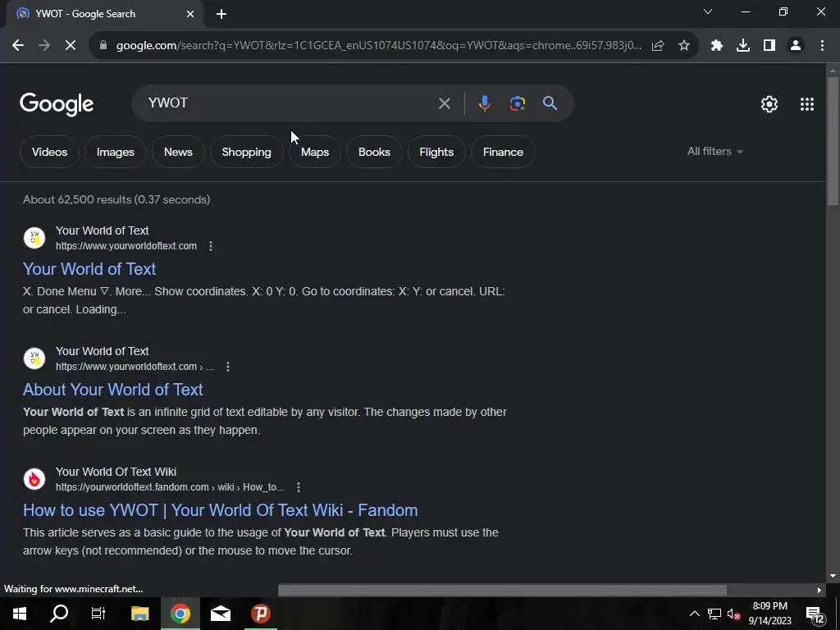The width and height of the screenshot is (840, 630).
Task: Clear the search query with X
Action: [444, 103]
